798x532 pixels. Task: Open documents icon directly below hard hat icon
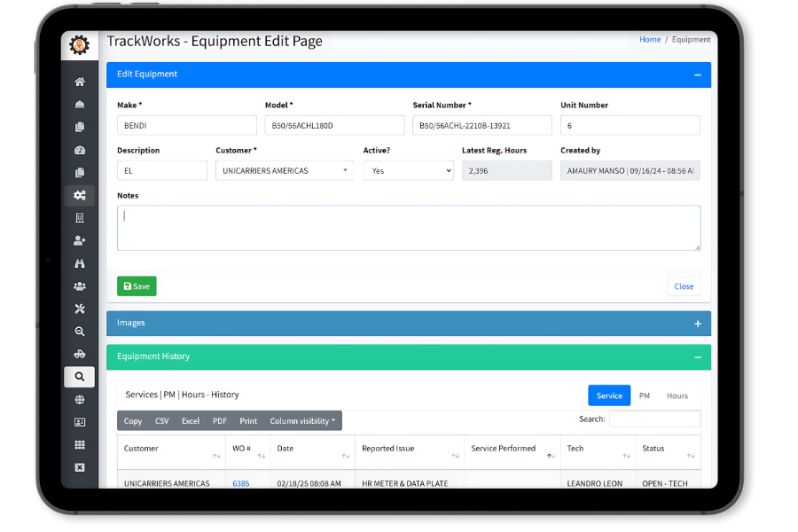click(80, 127)
